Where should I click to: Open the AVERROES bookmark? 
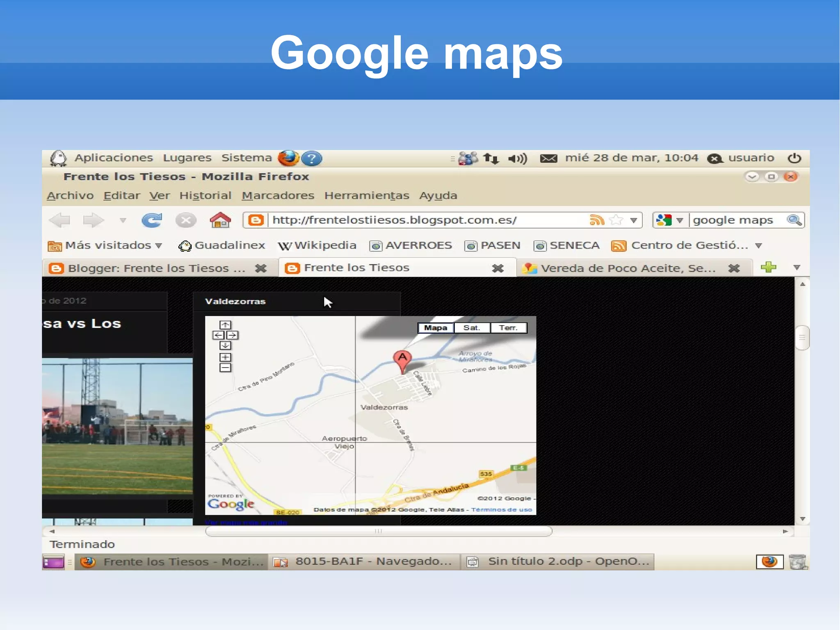tap(411, 245)
